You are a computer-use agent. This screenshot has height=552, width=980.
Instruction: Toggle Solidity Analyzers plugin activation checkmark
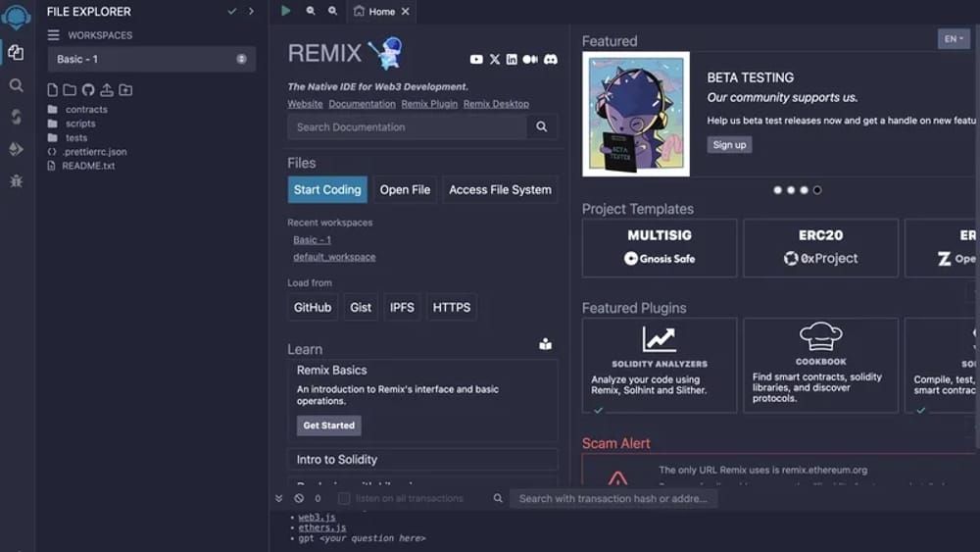coord(598,410)
